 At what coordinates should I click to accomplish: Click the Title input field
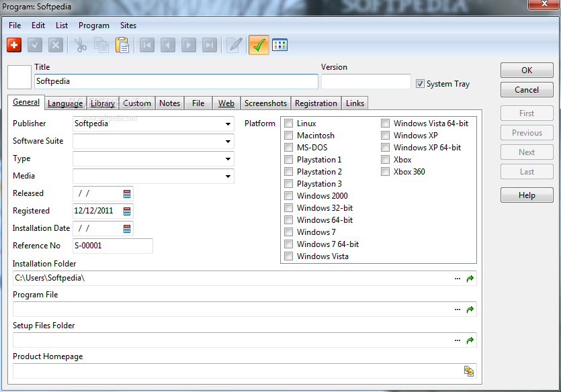point(176,81)
